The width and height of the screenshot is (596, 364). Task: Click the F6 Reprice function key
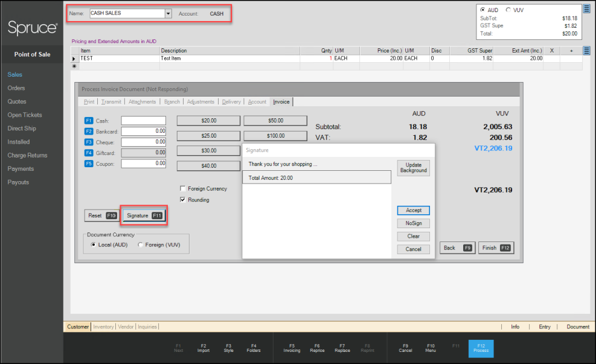click(317, 348)
